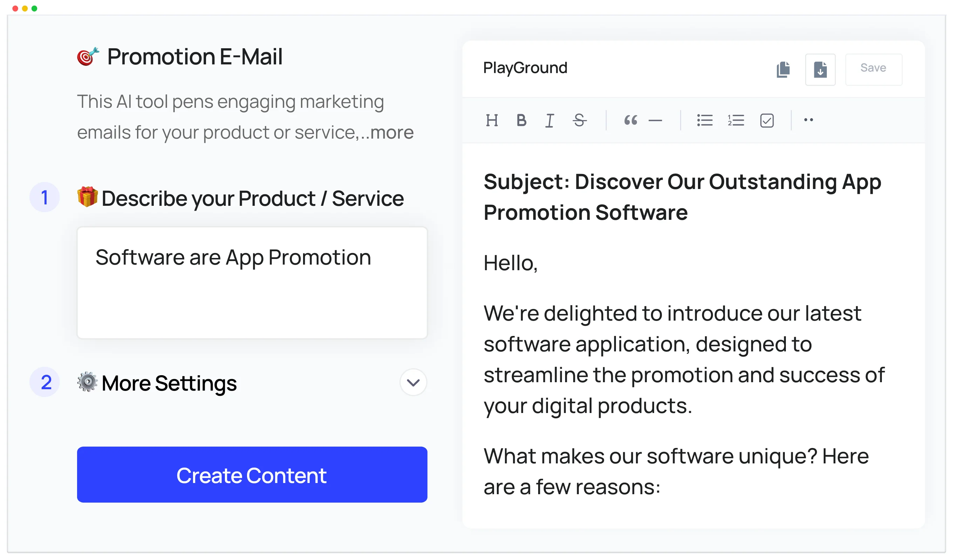This screenshot has height=560, width=953.
Task: Collapse step 2 settings using the chevron
Action: 413,383
